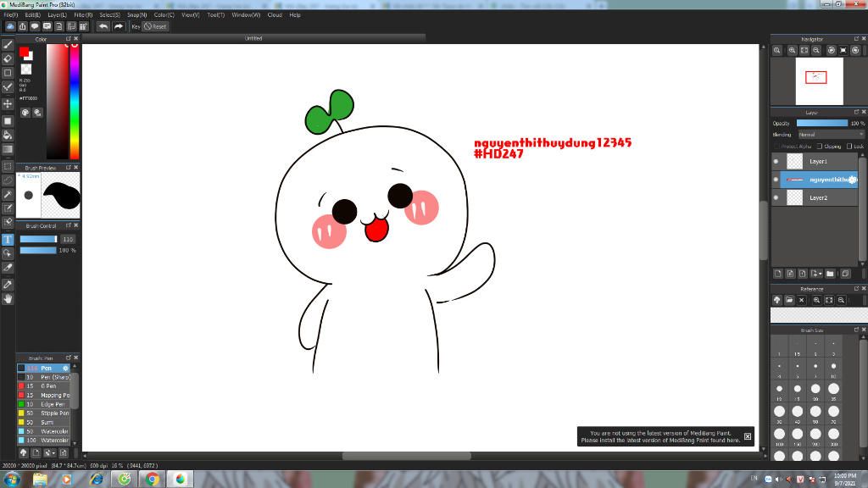Open the Filter menu
868x488 pixels.
(x=84, y=15)
